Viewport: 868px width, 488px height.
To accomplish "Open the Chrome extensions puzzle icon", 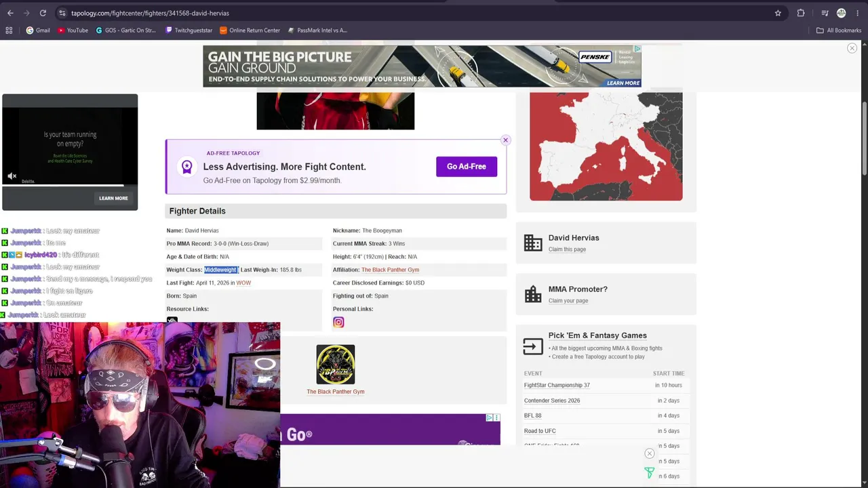I will tap(801, 13).
